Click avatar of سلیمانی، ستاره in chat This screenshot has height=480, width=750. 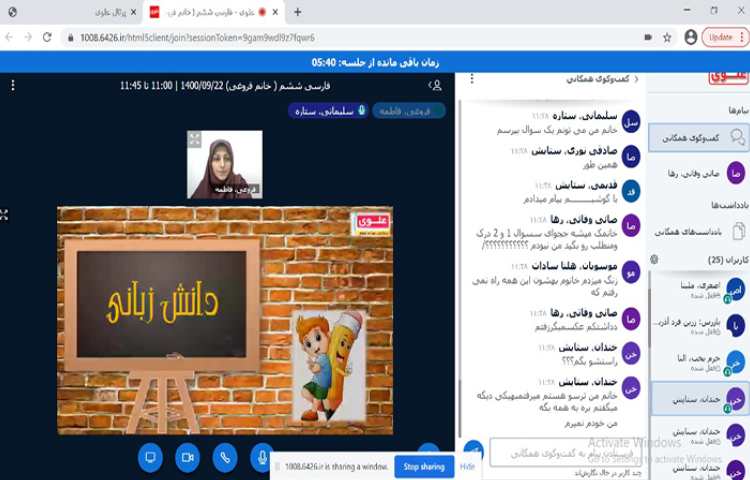coord(631,122)
